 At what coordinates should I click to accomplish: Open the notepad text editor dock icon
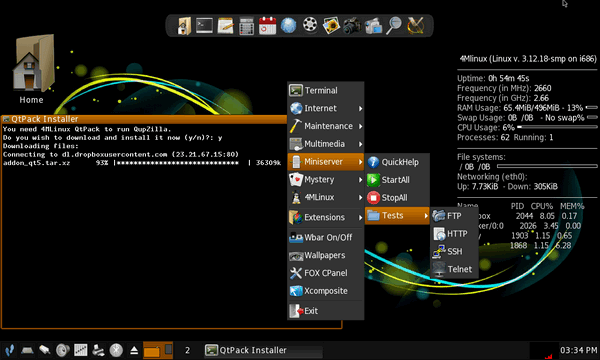225,26
